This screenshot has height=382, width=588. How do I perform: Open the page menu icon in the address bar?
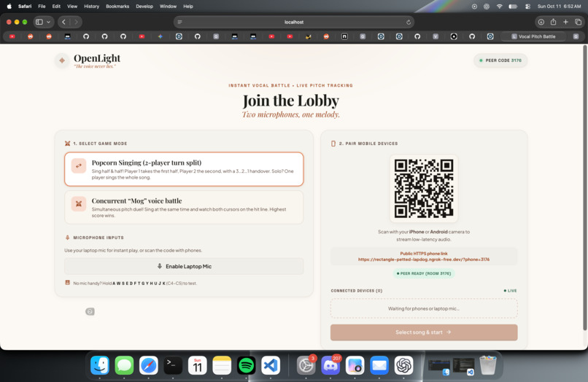(180, 22)
